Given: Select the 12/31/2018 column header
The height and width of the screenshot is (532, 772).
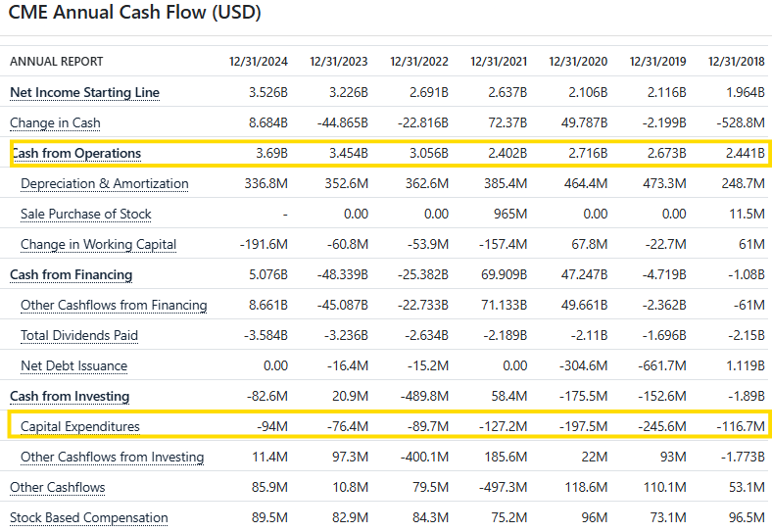Looking at the screenshot, I should coord(737,62).
